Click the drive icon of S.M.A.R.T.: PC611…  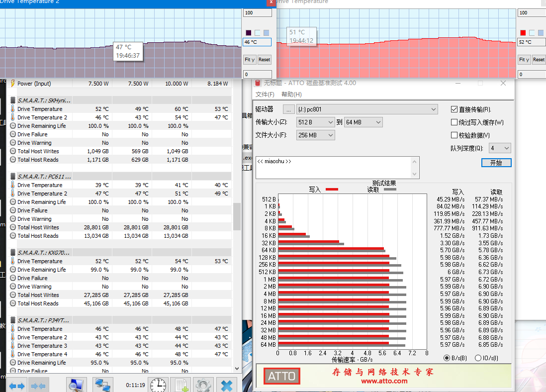pos(12,176)
